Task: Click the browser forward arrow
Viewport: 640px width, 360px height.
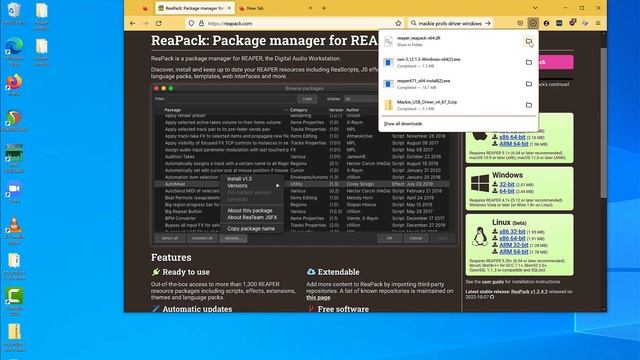Action: click(x=146, y=24)
